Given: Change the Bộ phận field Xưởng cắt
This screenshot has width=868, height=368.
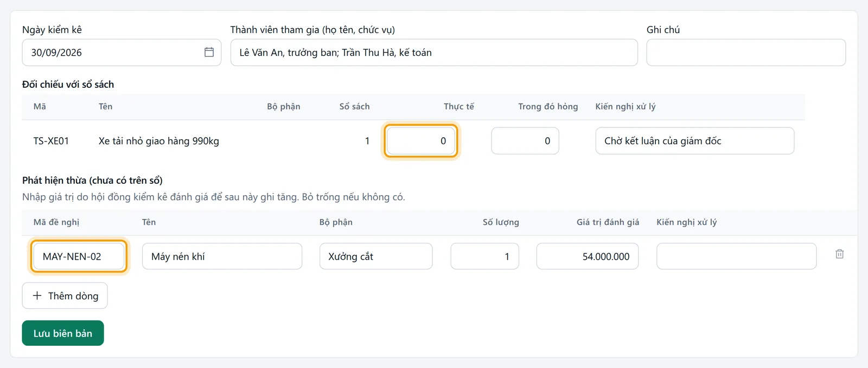Looking at the screenshot, I should 376,256.
